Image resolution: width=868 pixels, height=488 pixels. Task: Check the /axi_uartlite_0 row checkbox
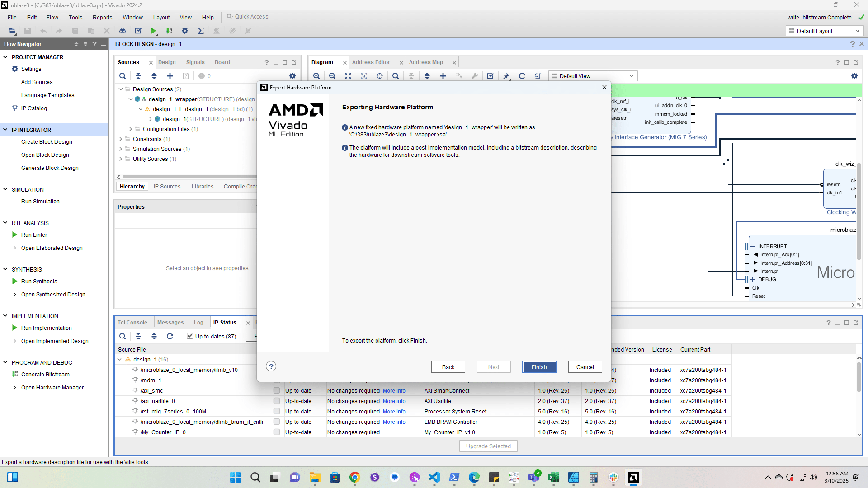click(277, 401)
